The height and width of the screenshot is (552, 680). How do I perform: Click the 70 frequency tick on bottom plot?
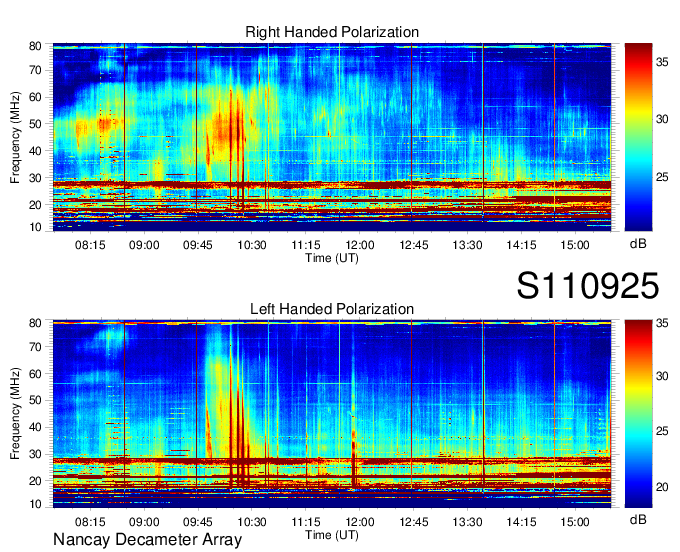[x=35, y=346]
